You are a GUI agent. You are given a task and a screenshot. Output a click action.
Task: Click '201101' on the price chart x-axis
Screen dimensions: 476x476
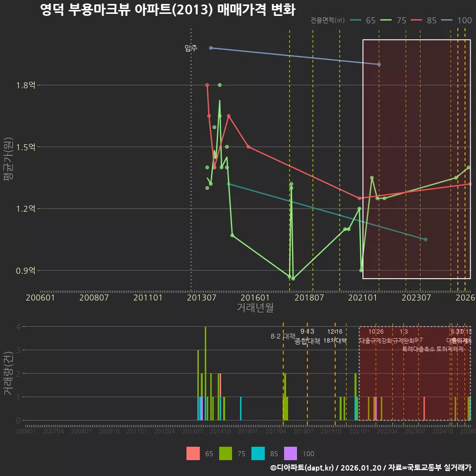tap(148, 297)
